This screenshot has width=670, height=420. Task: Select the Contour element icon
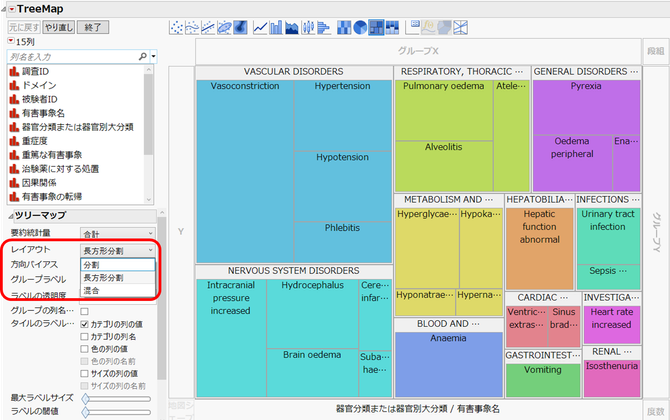(x=240, y=28)
